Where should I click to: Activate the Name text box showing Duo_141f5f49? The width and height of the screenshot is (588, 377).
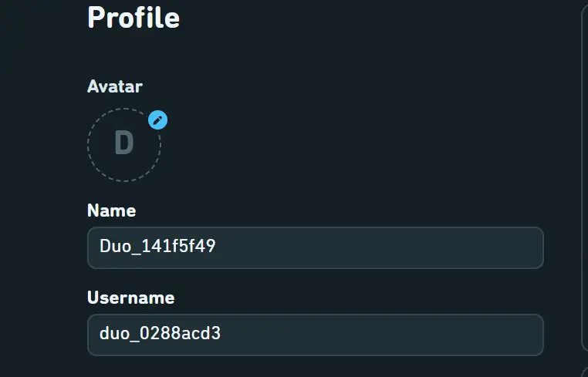[316, 247]
